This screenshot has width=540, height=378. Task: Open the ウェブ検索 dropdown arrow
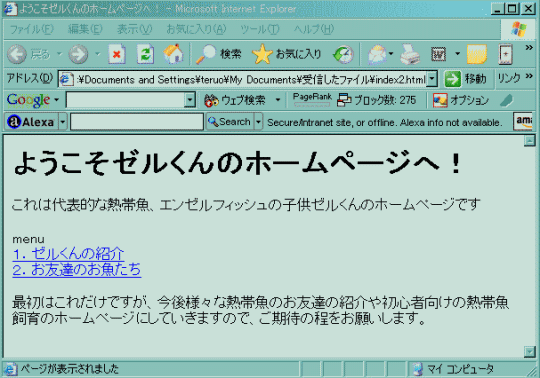coord(278,100)
